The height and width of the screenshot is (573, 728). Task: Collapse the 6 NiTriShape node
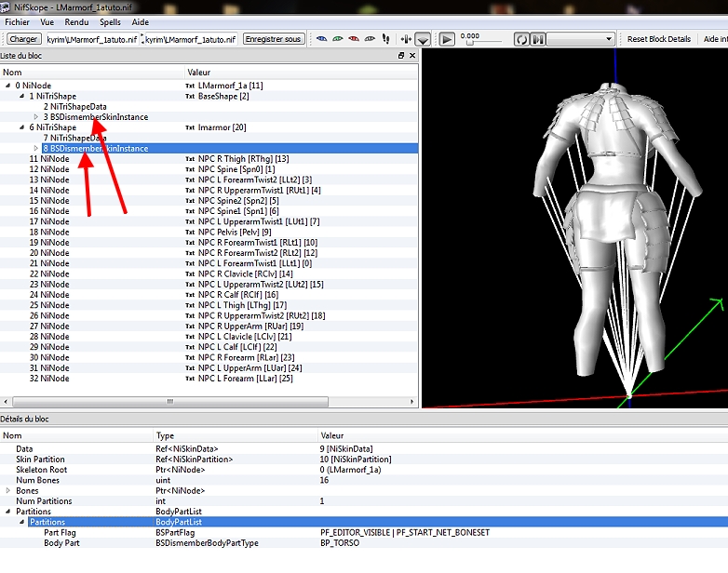21,127
